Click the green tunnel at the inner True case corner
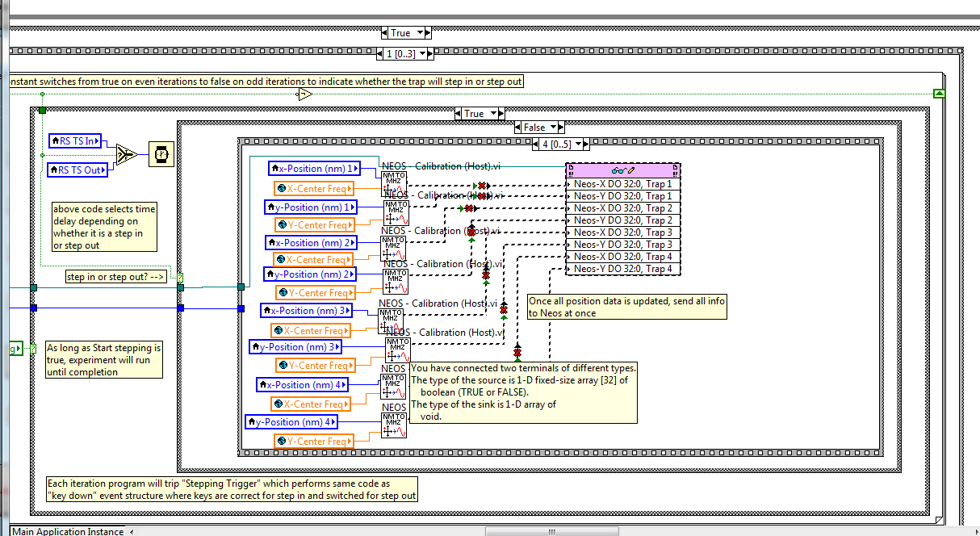The width and height of the screenshot is (980, 536). pyautogui.click(x=42, y=110)
